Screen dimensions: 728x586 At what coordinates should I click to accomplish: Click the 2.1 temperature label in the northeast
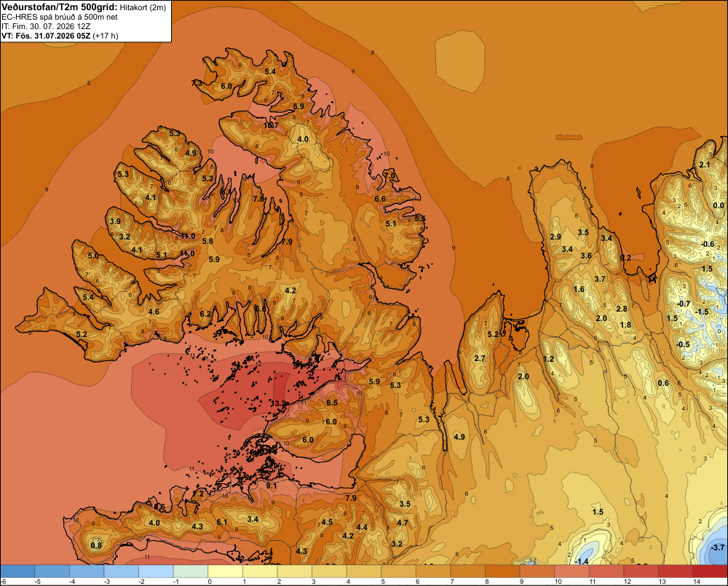(x=704, y=165)
